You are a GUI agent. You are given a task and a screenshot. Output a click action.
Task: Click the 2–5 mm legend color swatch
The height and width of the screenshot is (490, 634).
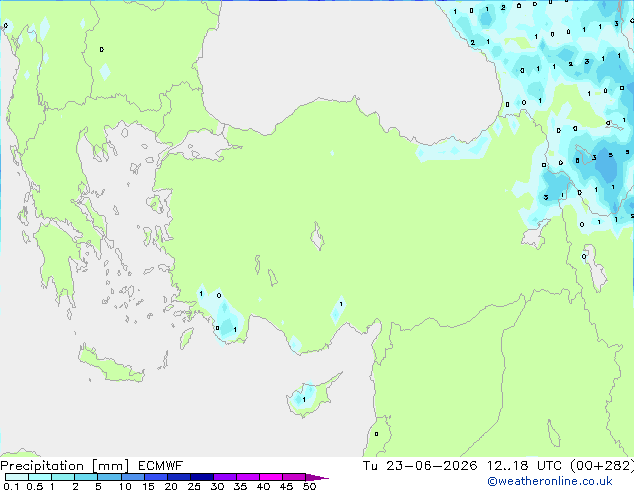click(86, 477)
